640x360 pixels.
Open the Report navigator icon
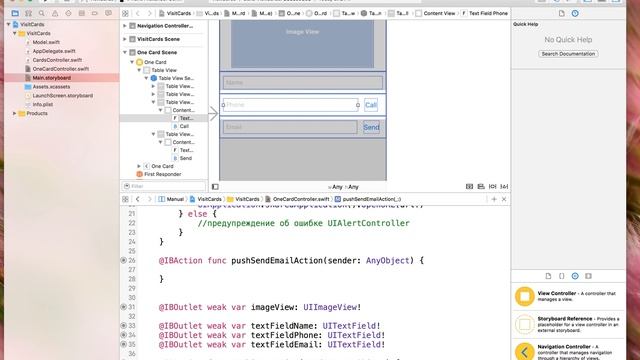click(108, 13)
